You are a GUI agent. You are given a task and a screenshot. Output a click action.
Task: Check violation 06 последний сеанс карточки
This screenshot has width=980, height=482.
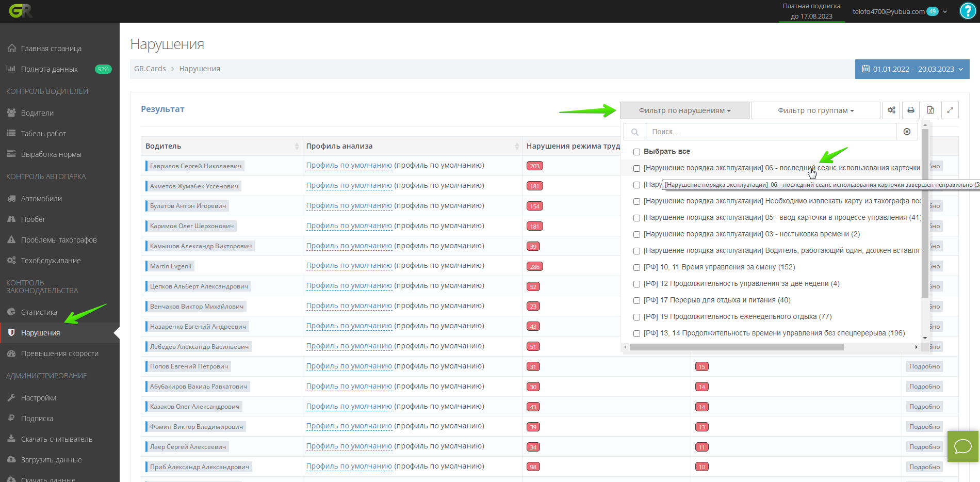click(x=636, y=168)
